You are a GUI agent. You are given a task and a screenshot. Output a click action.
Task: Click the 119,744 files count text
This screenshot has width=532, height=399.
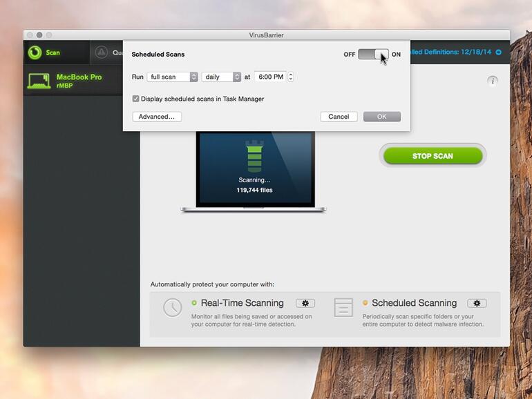[x=254, y=190]
